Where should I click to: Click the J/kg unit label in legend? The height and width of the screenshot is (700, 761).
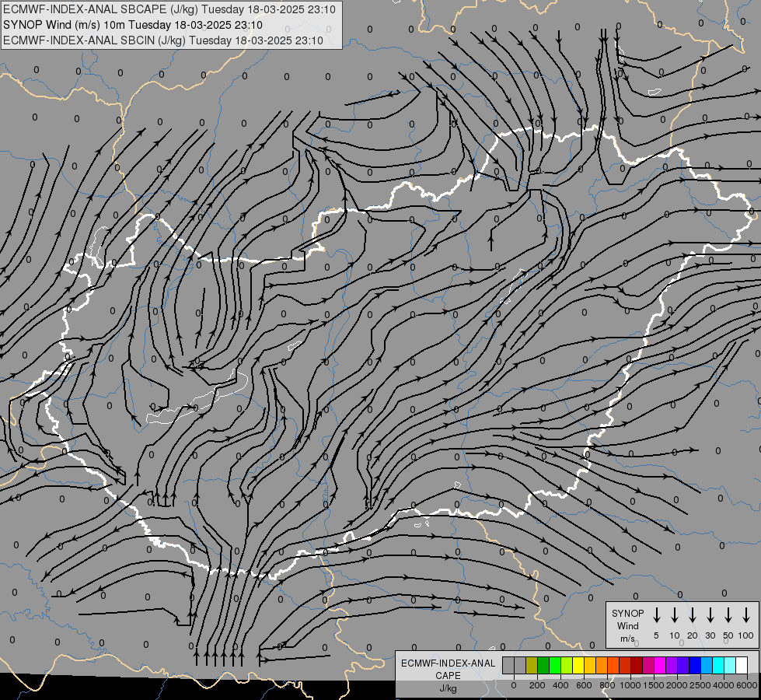448,688
